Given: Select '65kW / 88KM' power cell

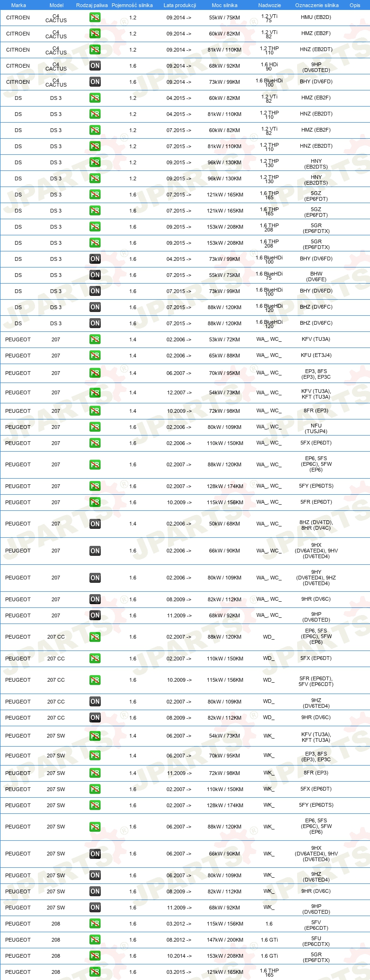Looking at the screenshot, I should tap(225, 356).
